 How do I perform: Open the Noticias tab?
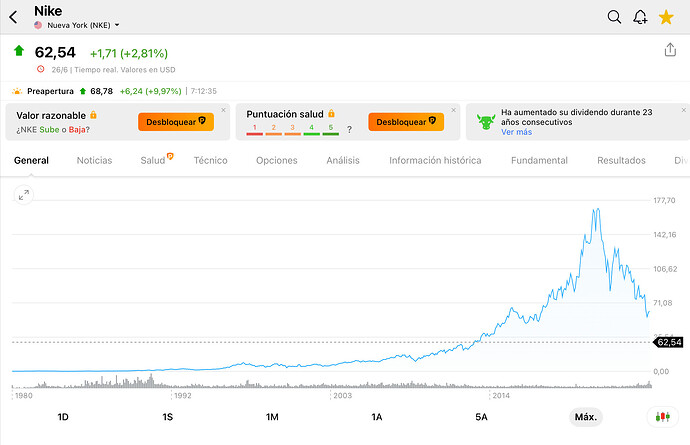[x=94, y=160]
